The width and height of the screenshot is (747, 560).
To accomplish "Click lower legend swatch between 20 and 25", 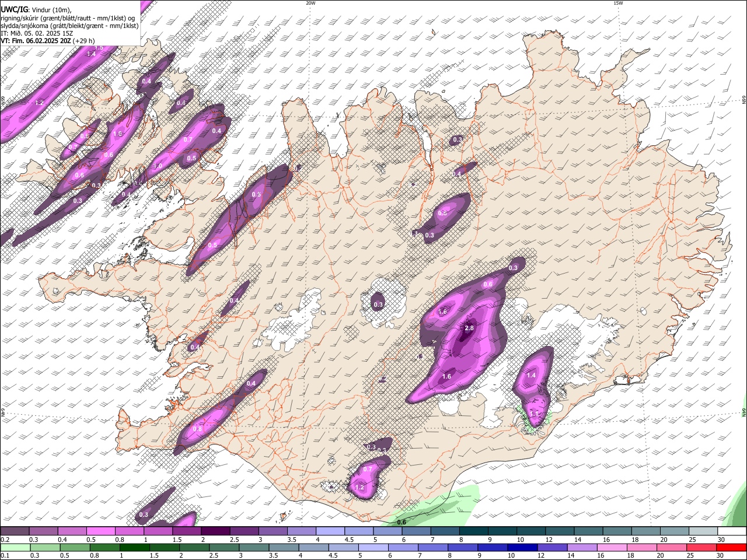I will 671,548.
